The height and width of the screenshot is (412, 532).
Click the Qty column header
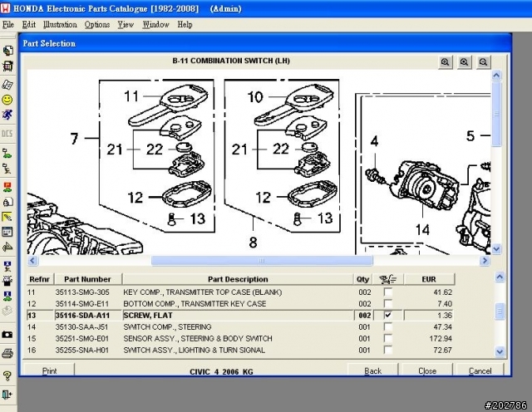pos(362,279)
